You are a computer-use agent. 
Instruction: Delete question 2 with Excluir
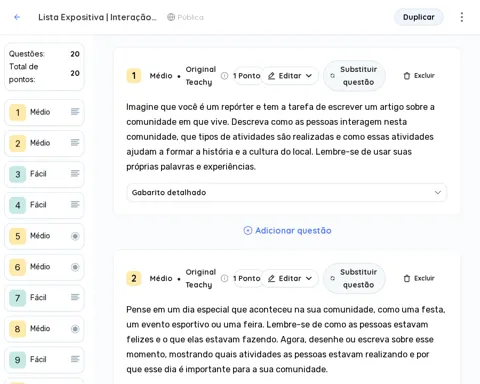click(419, 278)
